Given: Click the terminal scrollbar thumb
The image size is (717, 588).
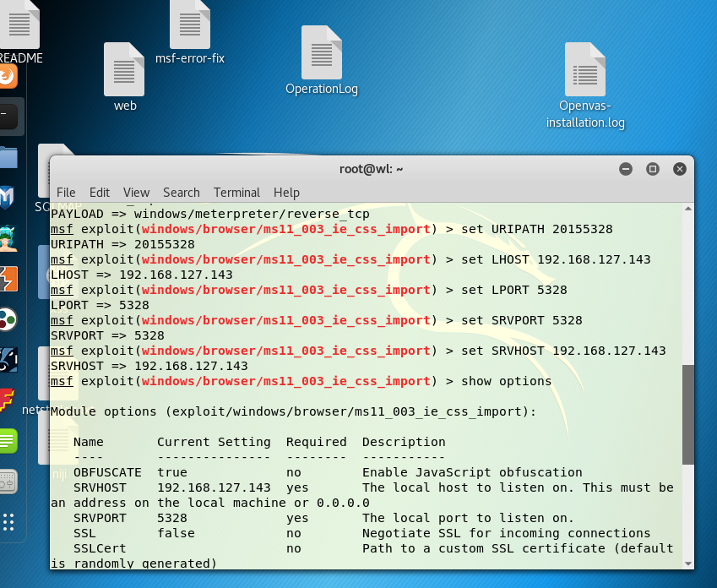Looking at the screenshot, I should 688,415.
